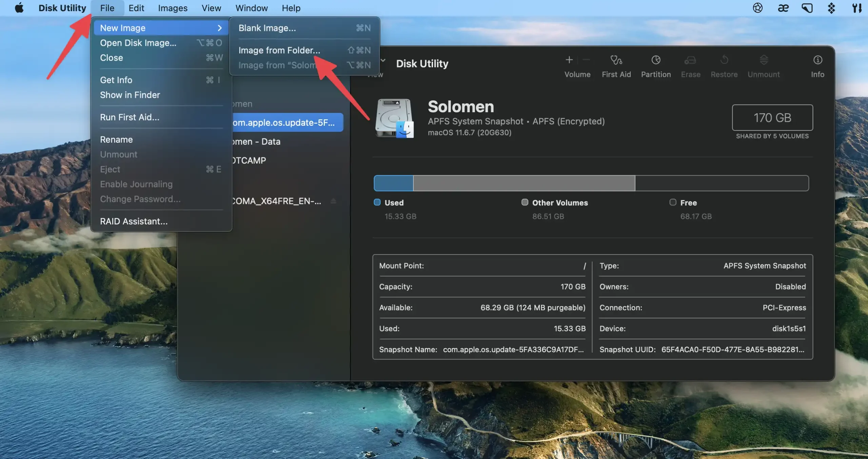Click Unmount in File menu

click(x=161, y=154)
